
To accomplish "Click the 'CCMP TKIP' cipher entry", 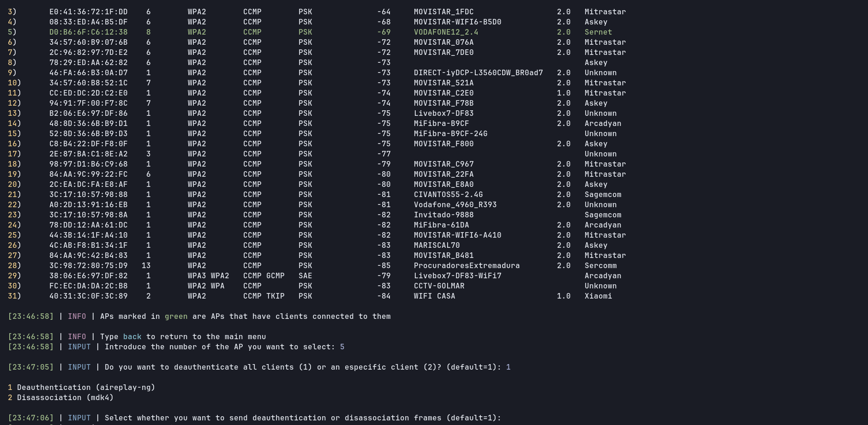I will tap(263, 296).
